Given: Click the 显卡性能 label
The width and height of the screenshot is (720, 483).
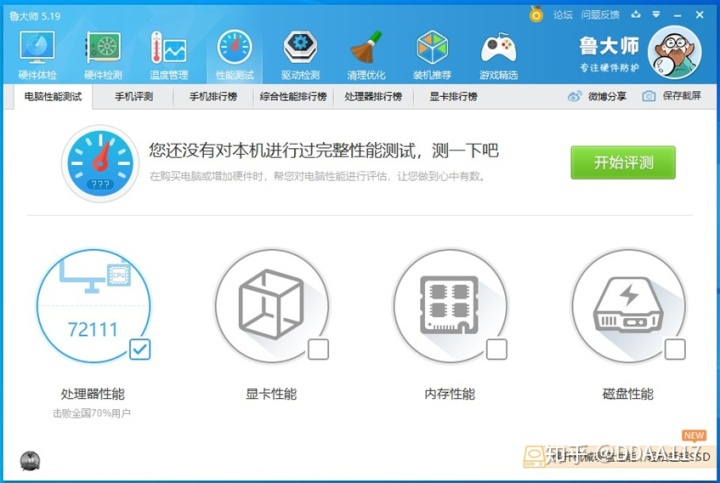Looking at the screenshot, I should 271,393.
